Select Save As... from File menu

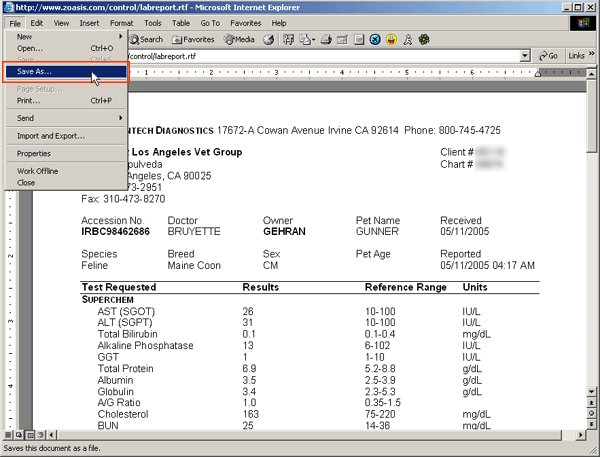[67, 71]
